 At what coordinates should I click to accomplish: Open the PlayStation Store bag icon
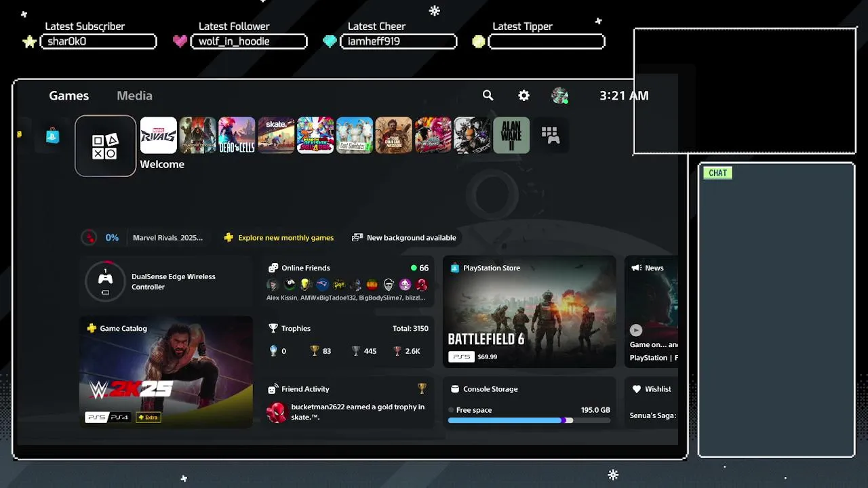coord(52,136)
